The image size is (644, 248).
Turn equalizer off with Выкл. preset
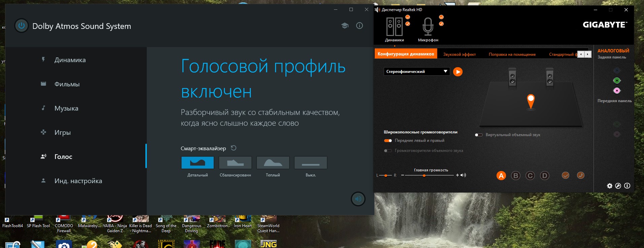coord(311,163)
